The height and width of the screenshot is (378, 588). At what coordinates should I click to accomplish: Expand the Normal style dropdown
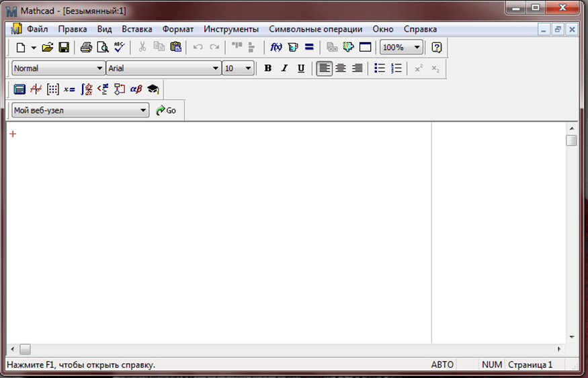[100, 68]
